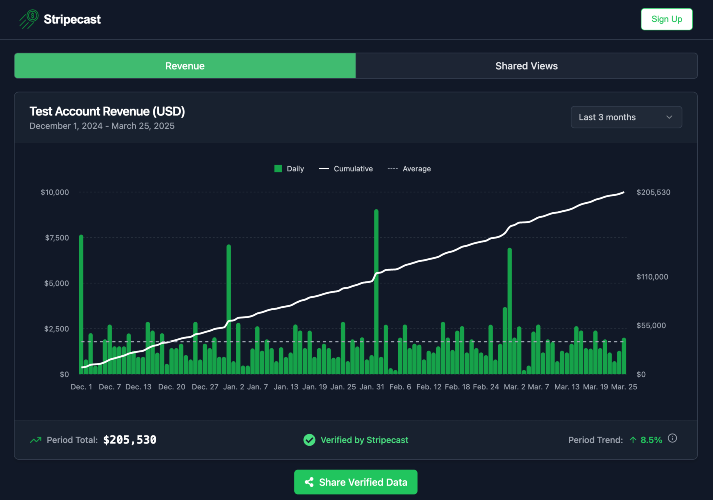This screenshot has width=713, height=500.
Task: Click the dashed Average line legend marker
Action: 392,169
